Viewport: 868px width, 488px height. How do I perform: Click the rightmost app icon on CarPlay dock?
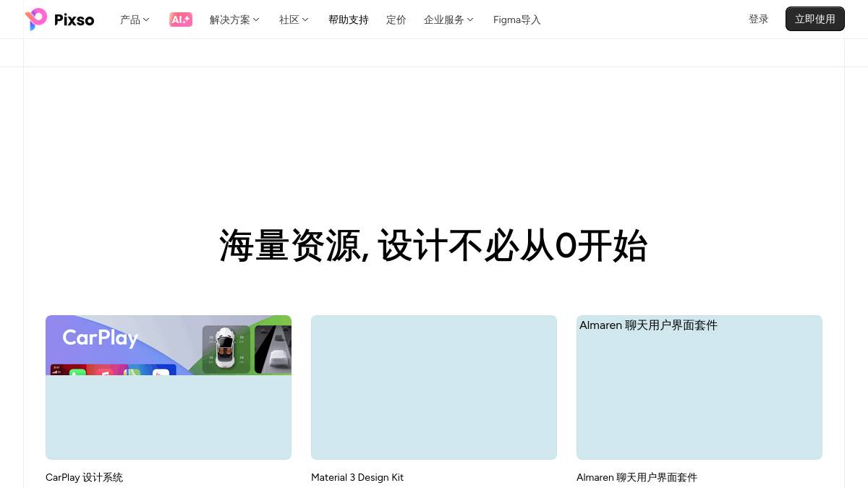159,372
